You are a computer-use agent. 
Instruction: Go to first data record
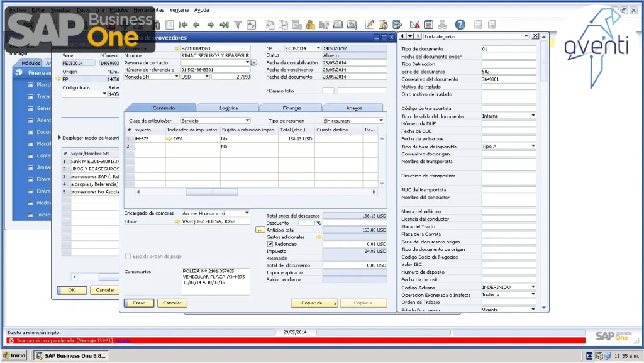pos(183,25)
